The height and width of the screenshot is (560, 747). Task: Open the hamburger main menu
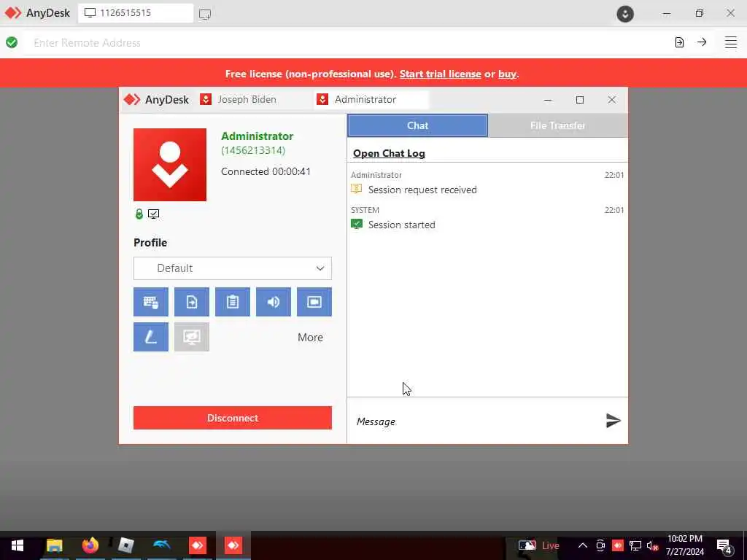731,42
